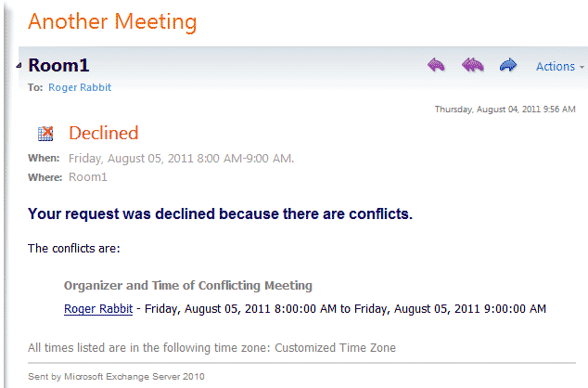Click the Declined status heading
This screenshot has height=388, width=588.
point(104,134)
